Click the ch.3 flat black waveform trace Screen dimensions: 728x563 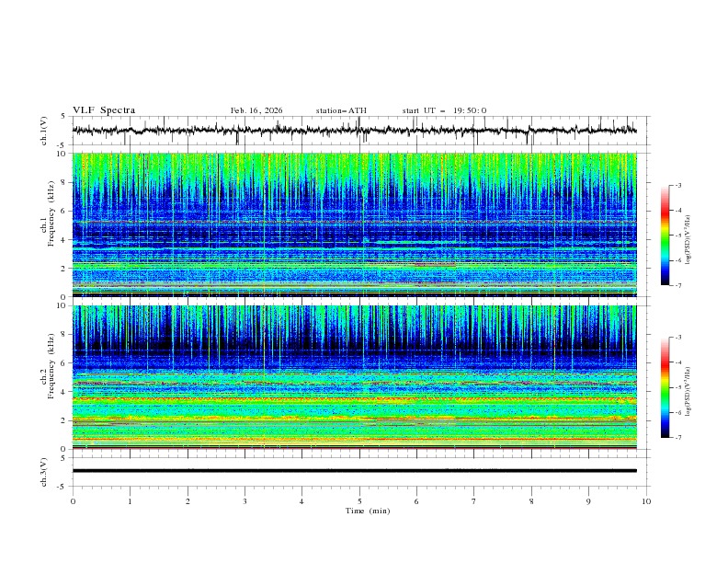coord(354,471)
